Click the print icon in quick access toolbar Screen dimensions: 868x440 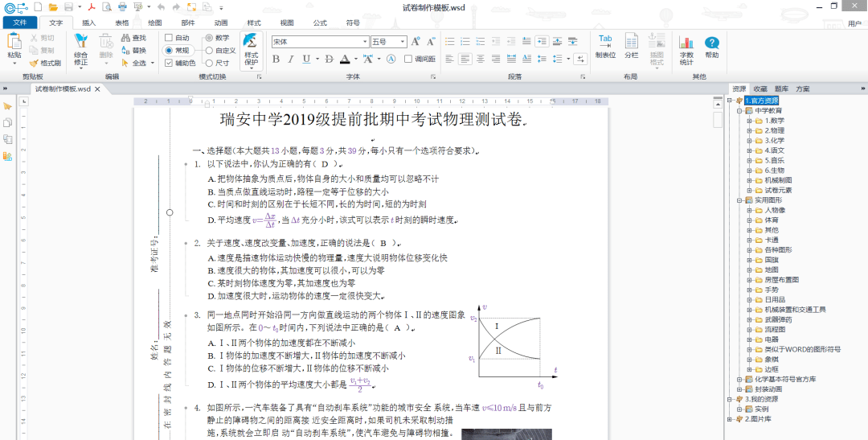coord(123,6)
